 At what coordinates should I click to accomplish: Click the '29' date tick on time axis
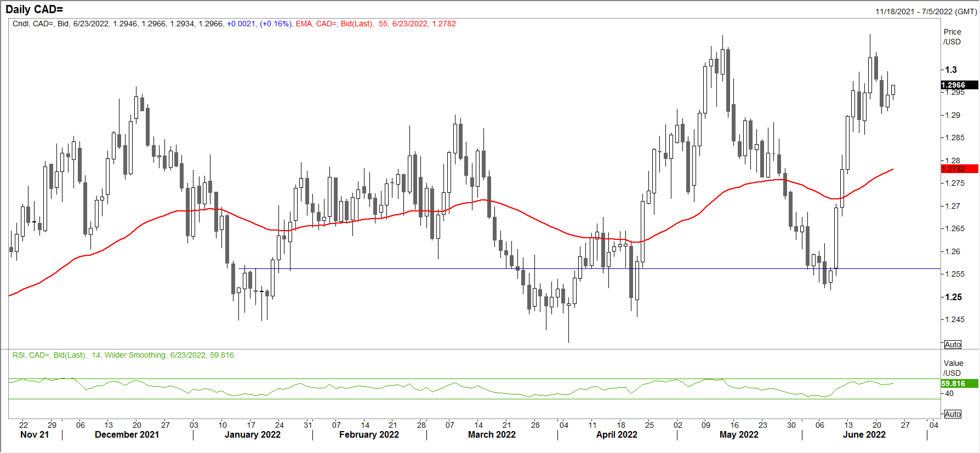(52, 425)
